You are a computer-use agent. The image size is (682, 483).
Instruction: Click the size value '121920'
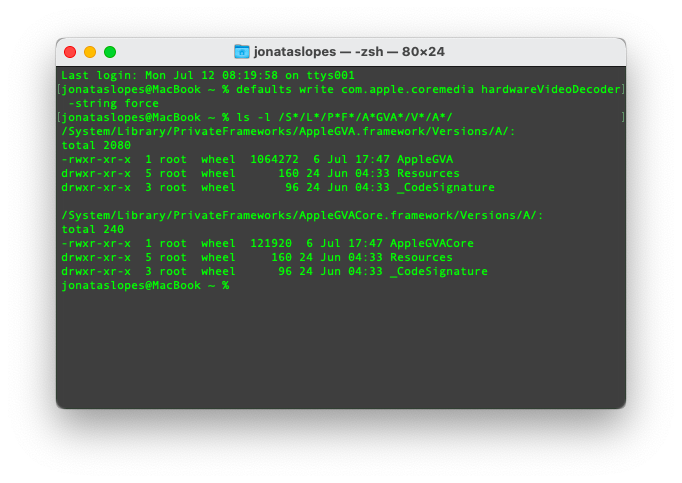coord(271,243)
